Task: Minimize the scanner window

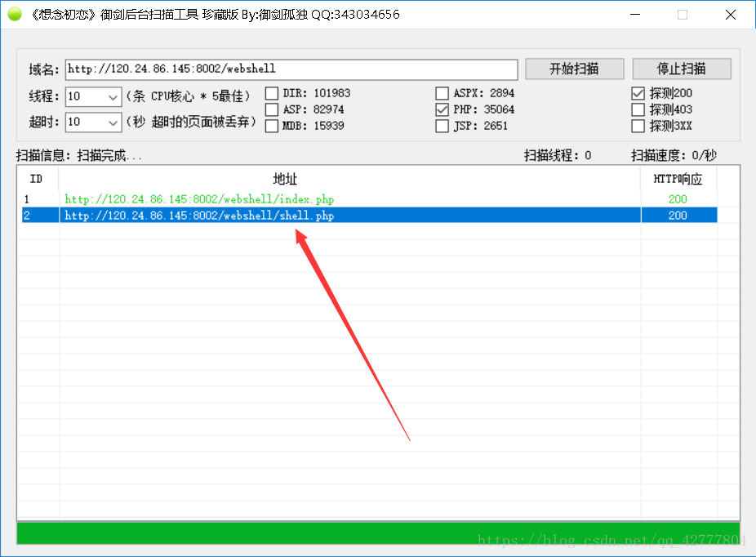Action: click(635, 15)
